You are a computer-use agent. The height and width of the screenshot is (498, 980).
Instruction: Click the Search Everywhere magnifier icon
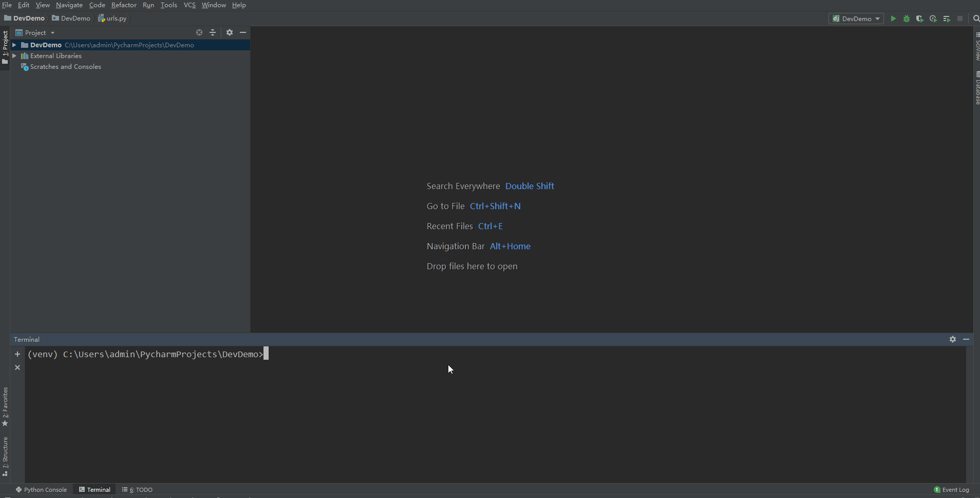click(x=976, y=19)
